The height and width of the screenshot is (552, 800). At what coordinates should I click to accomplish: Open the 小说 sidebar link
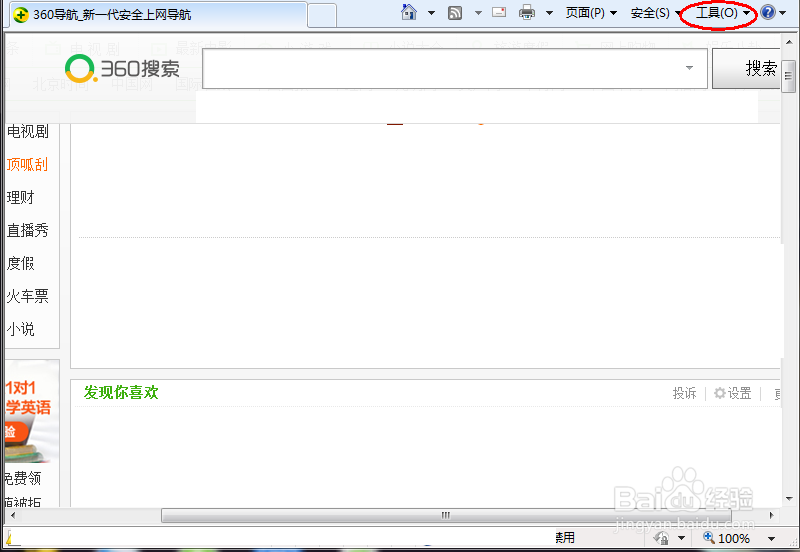(20, 329)
